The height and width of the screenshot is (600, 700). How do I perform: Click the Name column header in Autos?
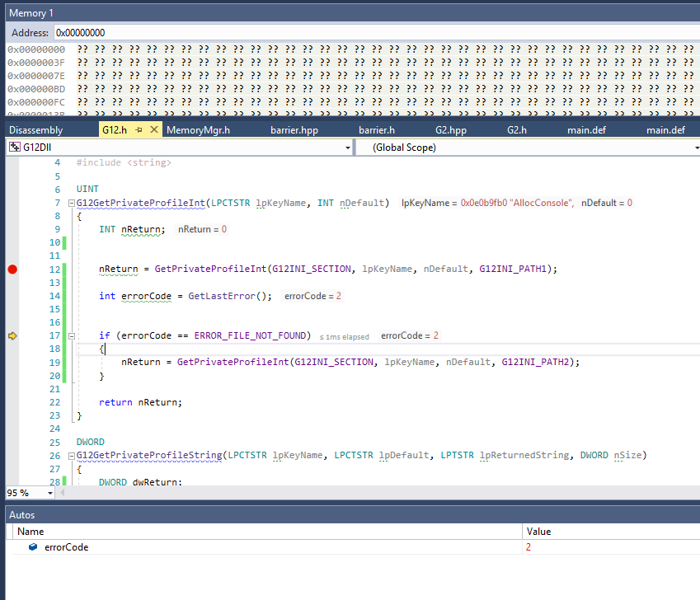[31, 532]
